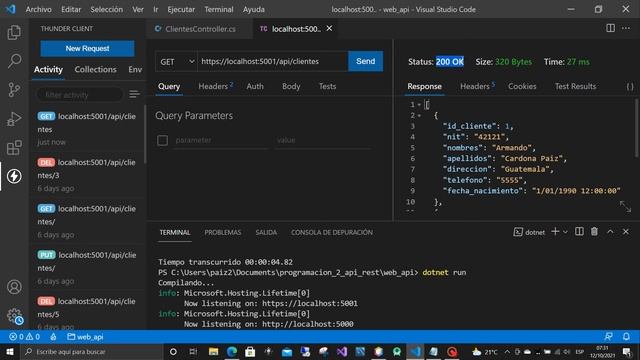Open the Auth tab
The height and width of the screenshot is (360, 640).
click(255, 86)
